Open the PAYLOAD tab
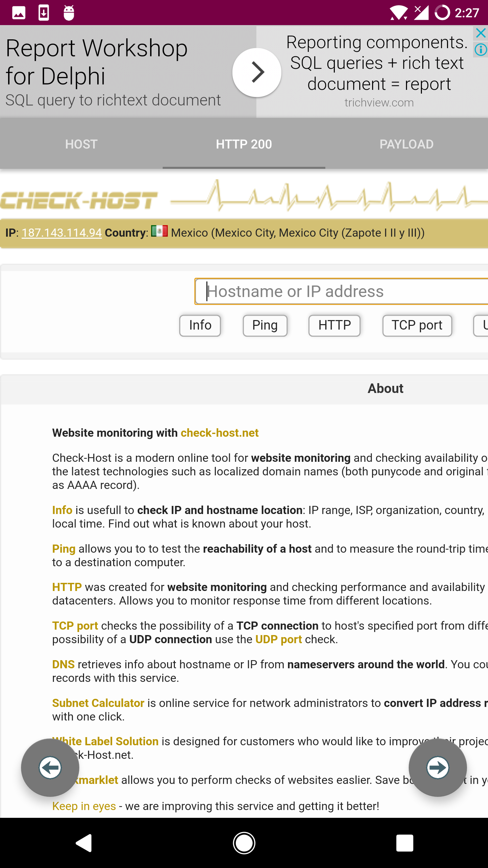The image size is (488, 868). click(407, 144)
